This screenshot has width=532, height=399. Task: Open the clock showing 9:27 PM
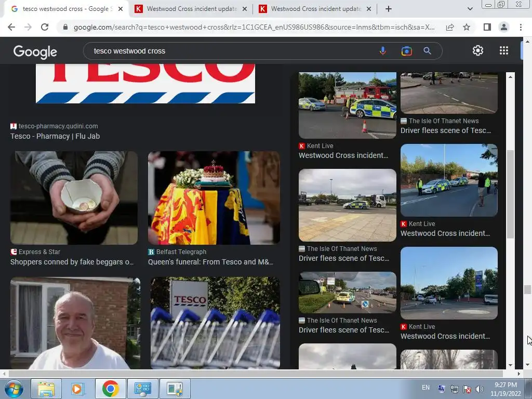[x=506, y=389]
